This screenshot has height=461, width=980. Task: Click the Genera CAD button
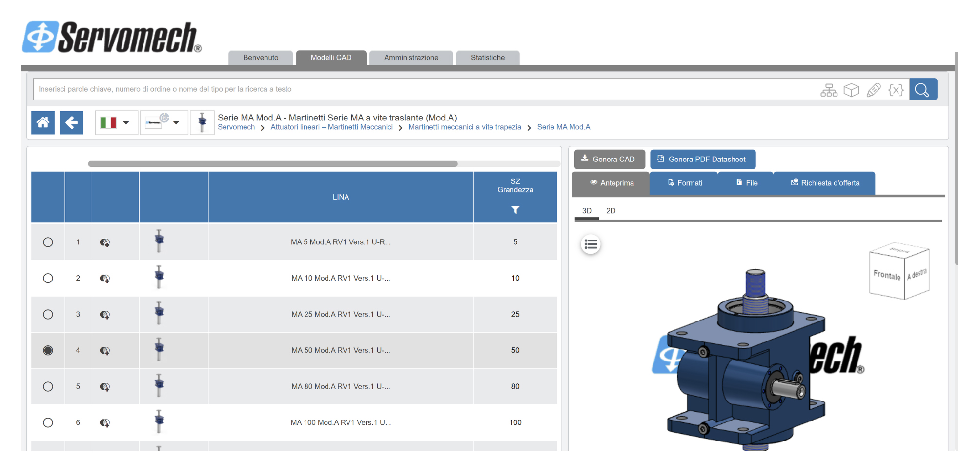(610, 160)
